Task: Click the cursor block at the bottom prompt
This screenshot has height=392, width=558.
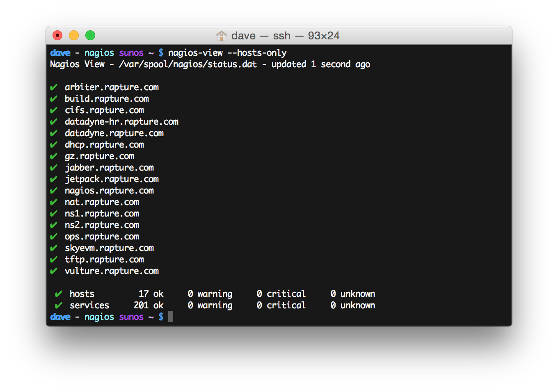Action: pyautogui.click(x=171, y=317)
